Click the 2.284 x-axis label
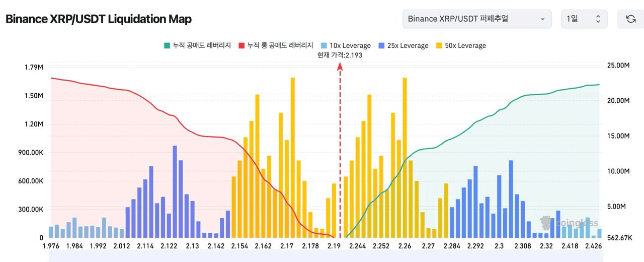The width and height of the screenshot is (644, 262). point(452,246)
